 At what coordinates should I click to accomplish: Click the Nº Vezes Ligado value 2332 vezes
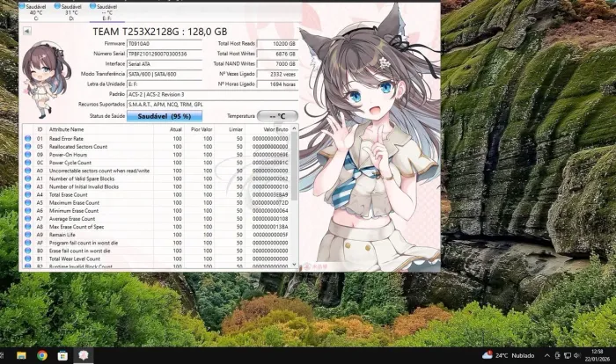277,74
